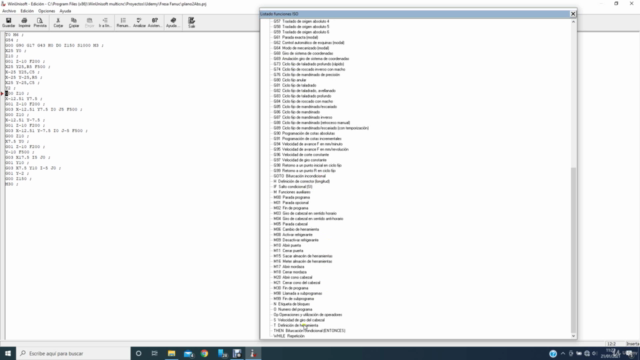Select GOTO Bifurcación incondicional entry
This screenshot has width=640, height=360.
300,176
